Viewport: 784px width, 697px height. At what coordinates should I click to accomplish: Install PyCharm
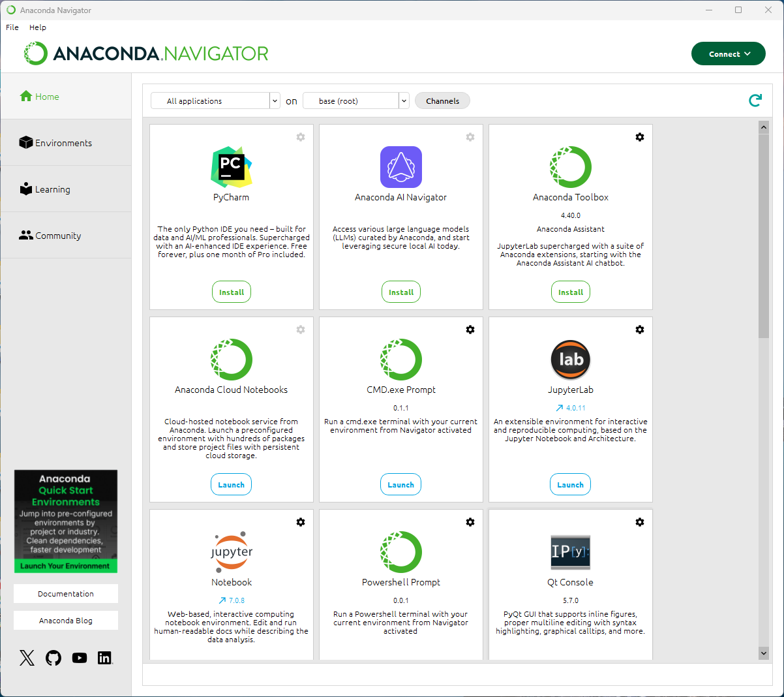[232, 292]
